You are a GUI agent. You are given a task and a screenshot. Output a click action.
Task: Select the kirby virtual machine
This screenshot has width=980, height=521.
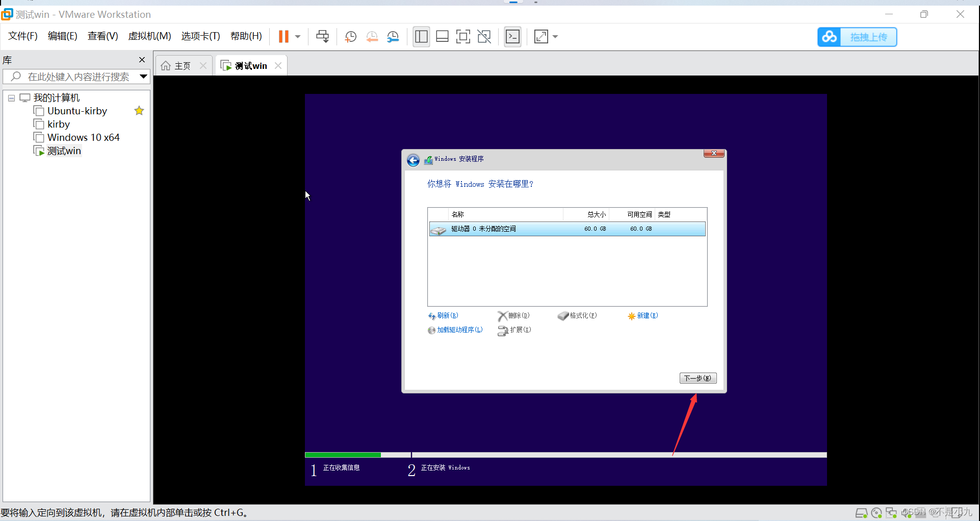59,124
